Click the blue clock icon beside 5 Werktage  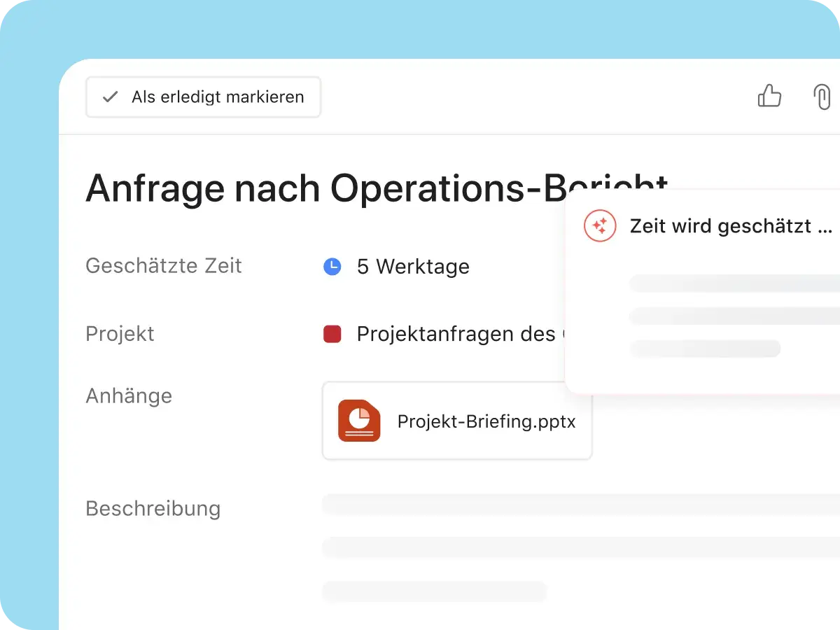[x=332, y=266]
